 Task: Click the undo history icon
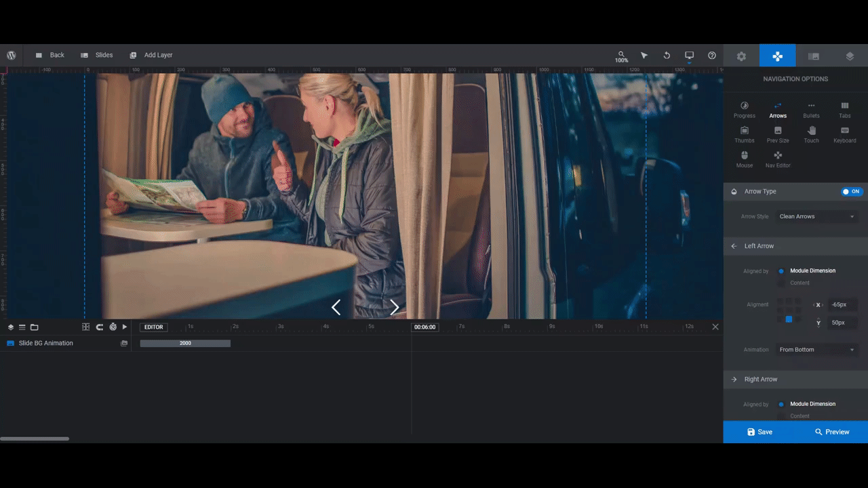click(667, 56)
